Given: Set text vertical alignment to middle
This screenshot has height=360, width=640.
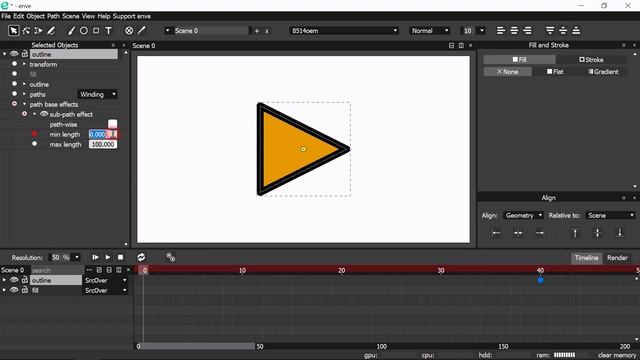Looking at the screenshot, I should [563, 31].
